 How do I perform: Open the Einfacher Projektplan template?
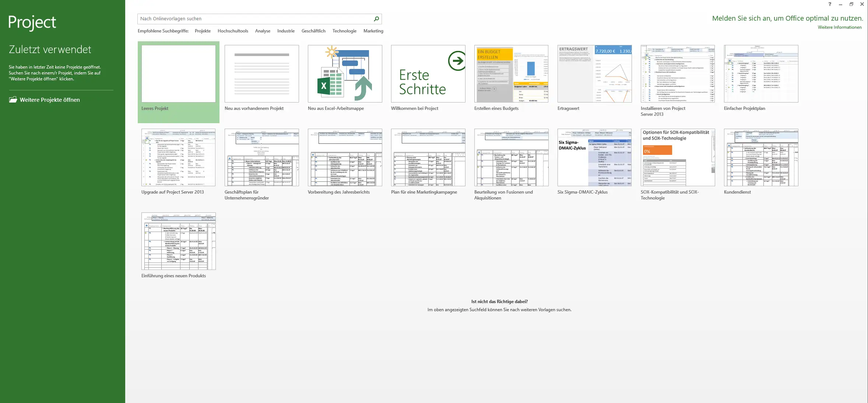761,74
